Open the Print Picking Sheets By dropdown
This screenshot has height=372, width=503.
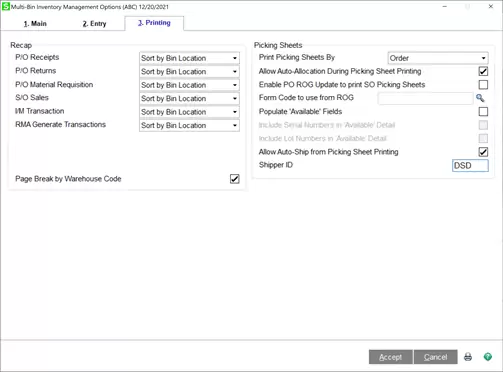pos(438,58)
